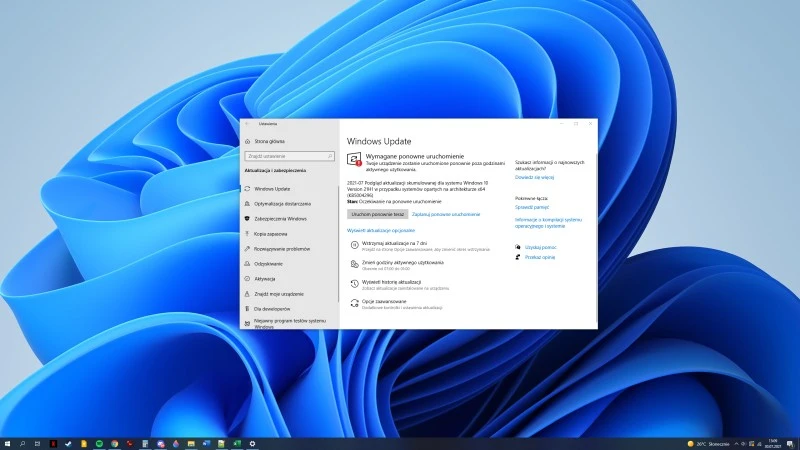Image resolution: width=800 pixels, height=450 pixels.
Task: Expand hidden system tray icons chevron
Action: 736,444
